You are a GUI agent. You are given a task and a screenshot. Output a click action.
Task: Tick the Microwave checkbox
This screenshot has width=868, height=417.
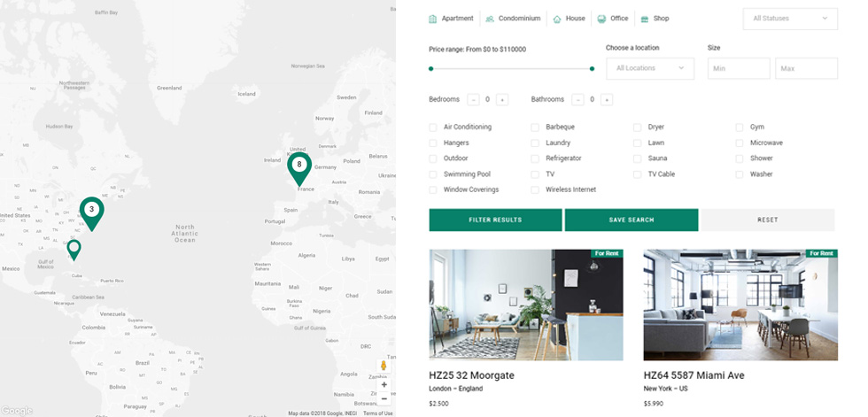pos(740,143)
